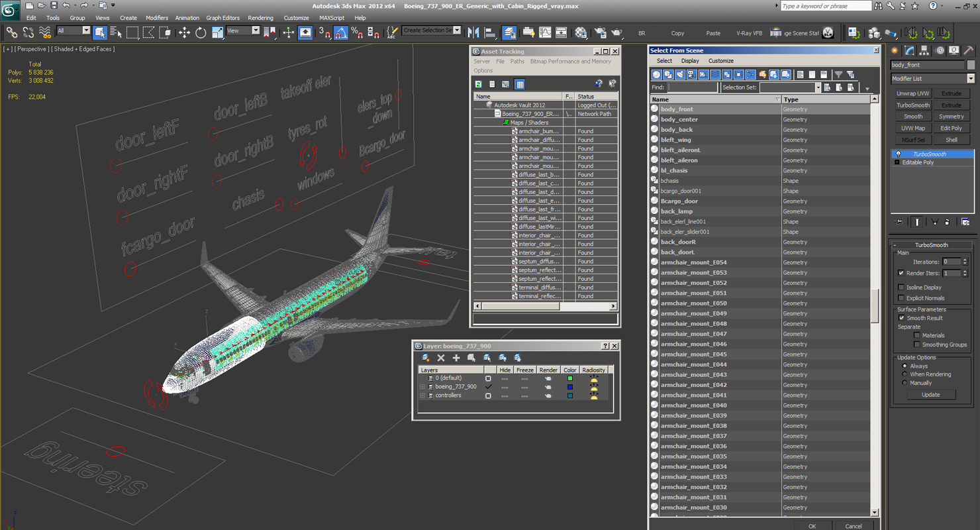
Task: Activate Bind to Space Warp tool
Action: 45,32
